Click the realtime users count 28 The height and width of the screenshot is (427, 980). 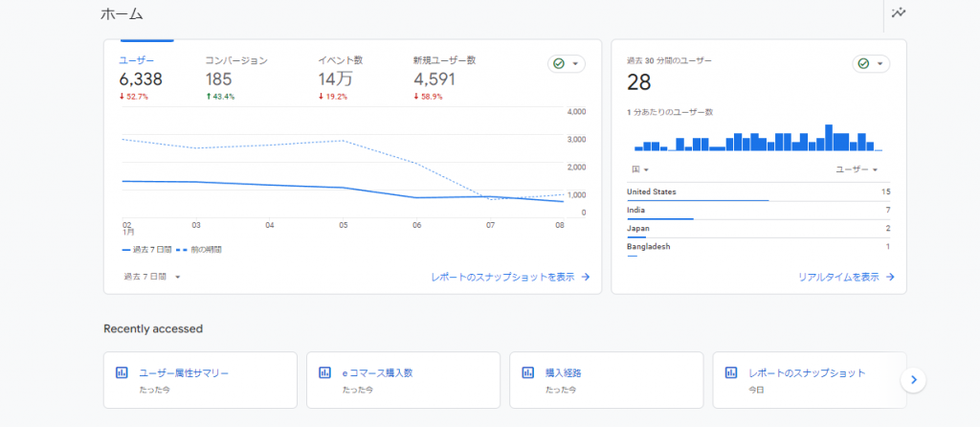(x=638, y=82)
